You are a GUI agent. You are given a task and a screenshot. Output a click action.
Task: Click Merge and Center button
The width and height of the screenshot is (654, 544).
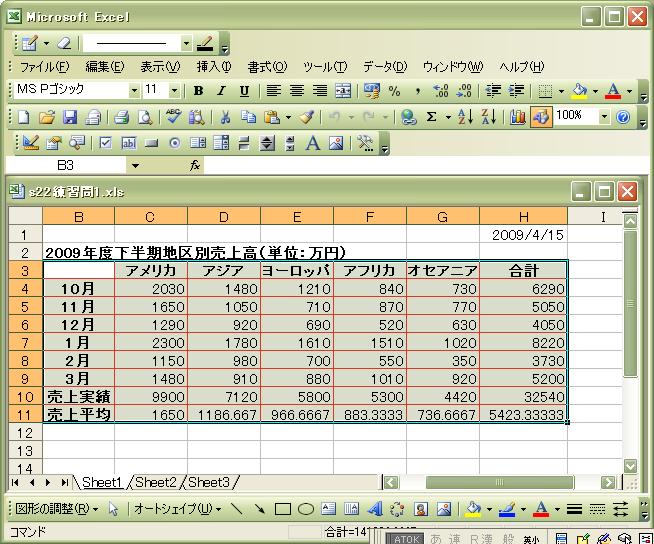coord(343,91)
